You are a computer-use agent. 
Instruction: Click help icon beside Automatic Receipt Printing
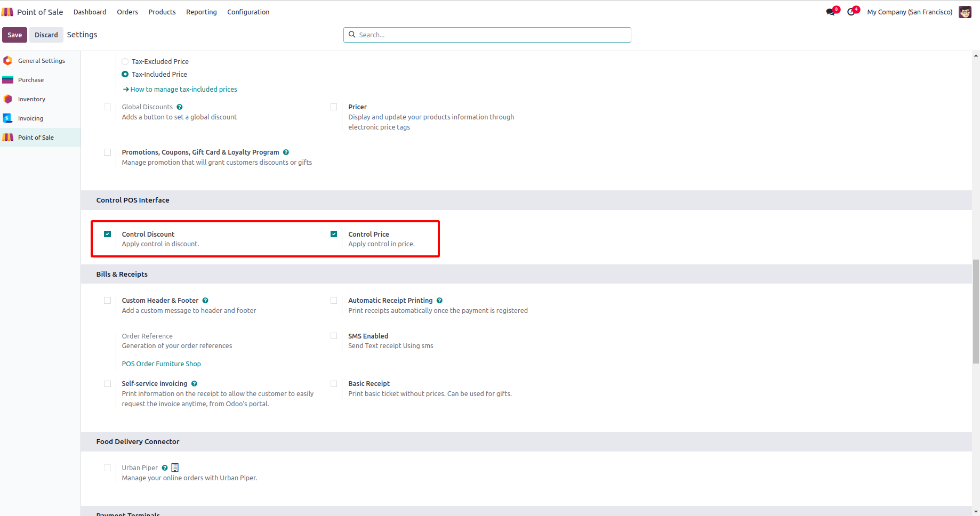[x=439, y=301]
